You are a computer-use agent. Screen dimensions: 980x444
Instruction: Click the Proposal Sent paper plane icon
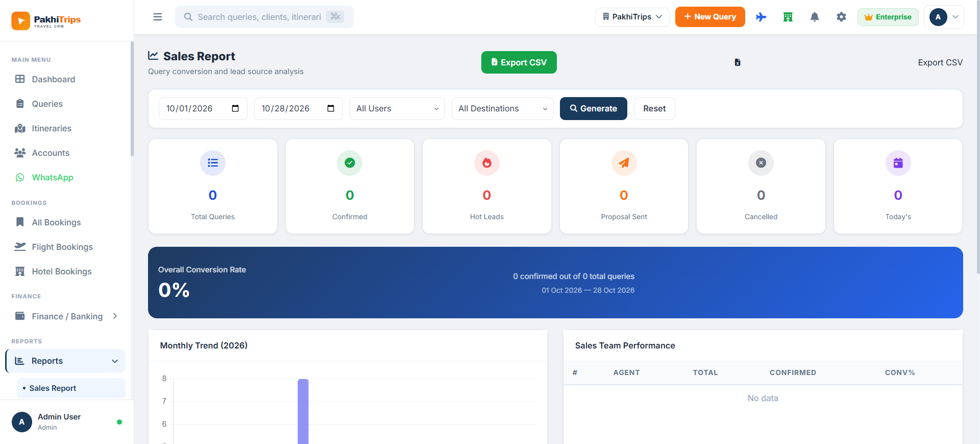624,163
